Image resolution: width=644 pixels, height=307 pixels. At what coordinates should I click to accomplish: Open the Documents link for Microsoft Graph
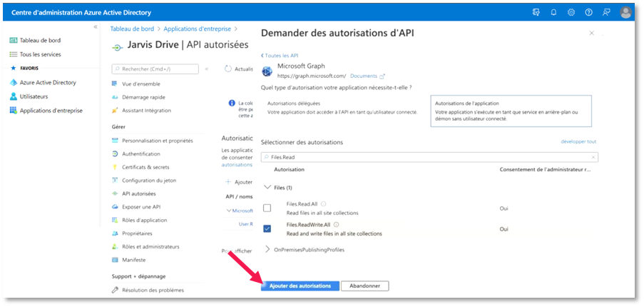[364, 76]
